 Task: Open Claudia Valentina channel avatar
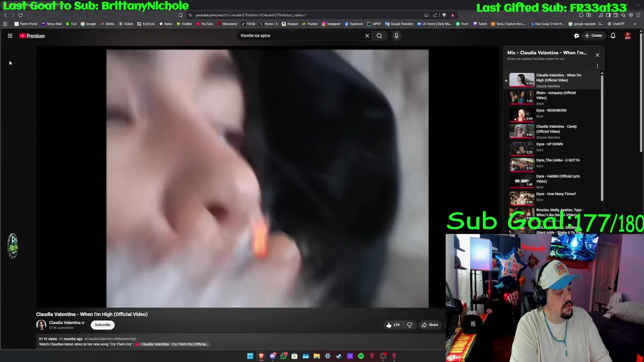pyautogui.click(x=41, y=325)
